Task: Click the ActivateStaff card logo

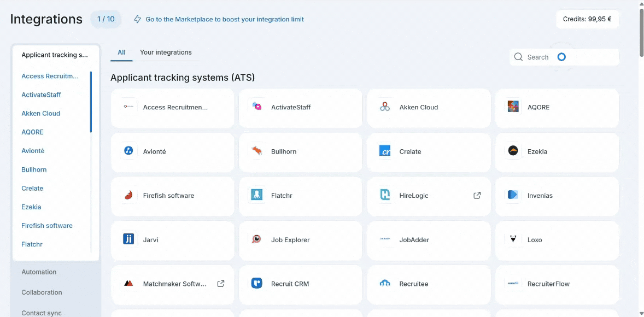Action: point(257,107)
